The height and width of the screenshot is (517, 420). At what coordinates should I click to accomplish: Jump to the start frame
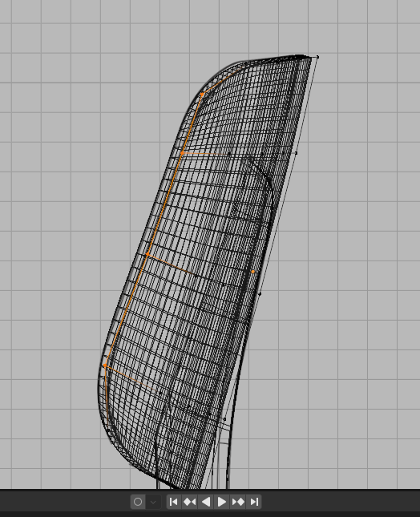(x=174, y=502)
